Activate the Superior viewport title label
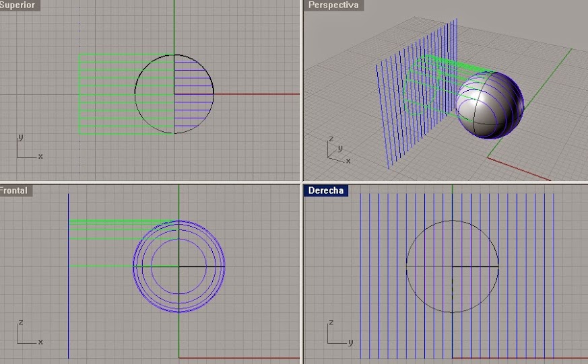This screenshot has width=588, height=364. pyautogui.click(x=19, y=5)
